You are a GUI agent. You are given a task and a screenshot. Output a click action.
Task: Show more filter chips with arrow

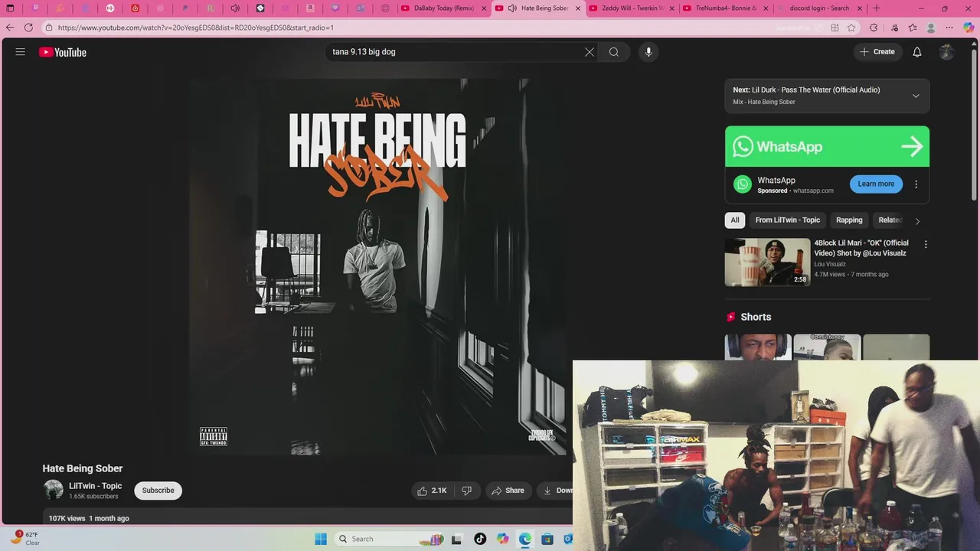pyautogui.click(x=917, y=221)
